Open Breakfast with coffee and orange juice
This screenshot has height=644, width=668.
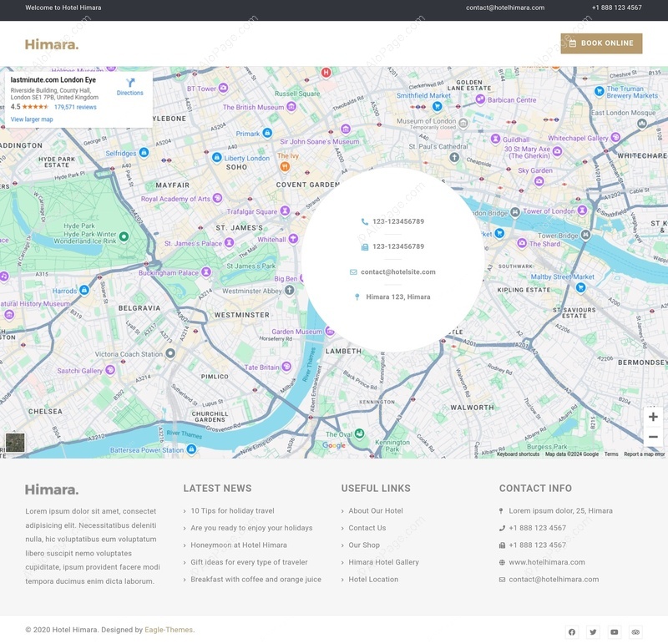pyautogui.click(x=256, y=579)
